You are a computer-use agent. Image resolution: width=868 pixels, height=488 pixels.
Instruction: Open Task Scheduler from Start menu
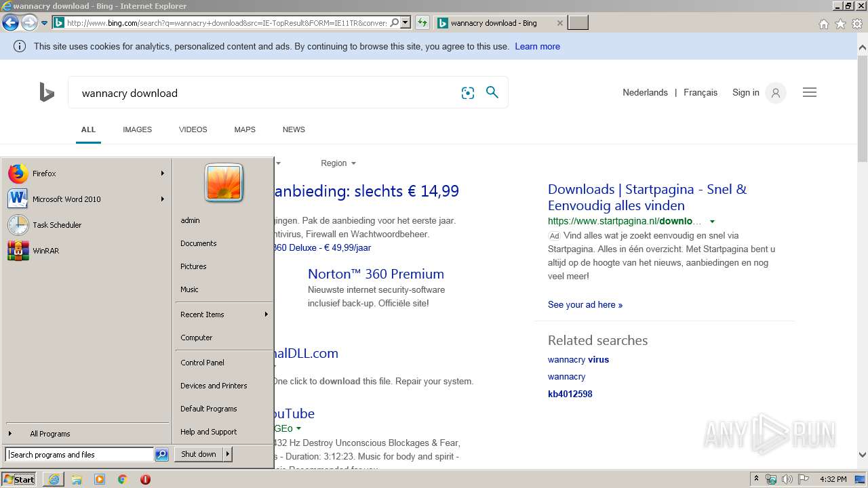pyautogui.click(x=86, y=225)
